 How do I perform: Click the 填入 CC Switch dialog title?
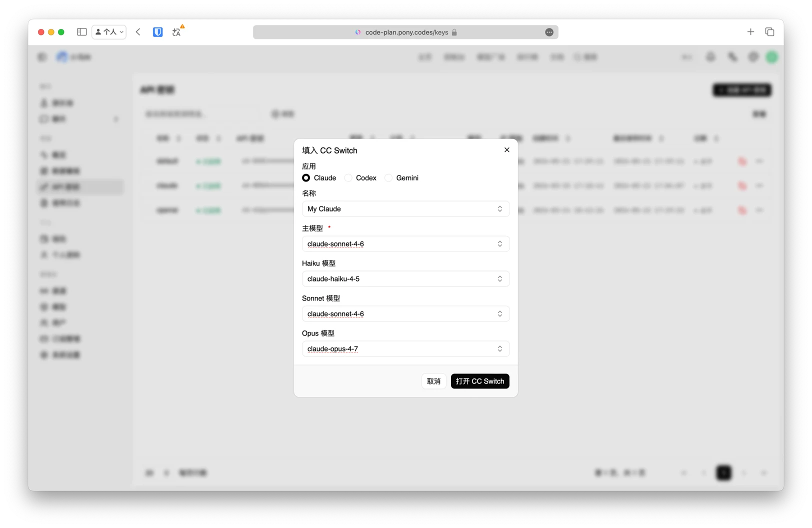(329, 150)
